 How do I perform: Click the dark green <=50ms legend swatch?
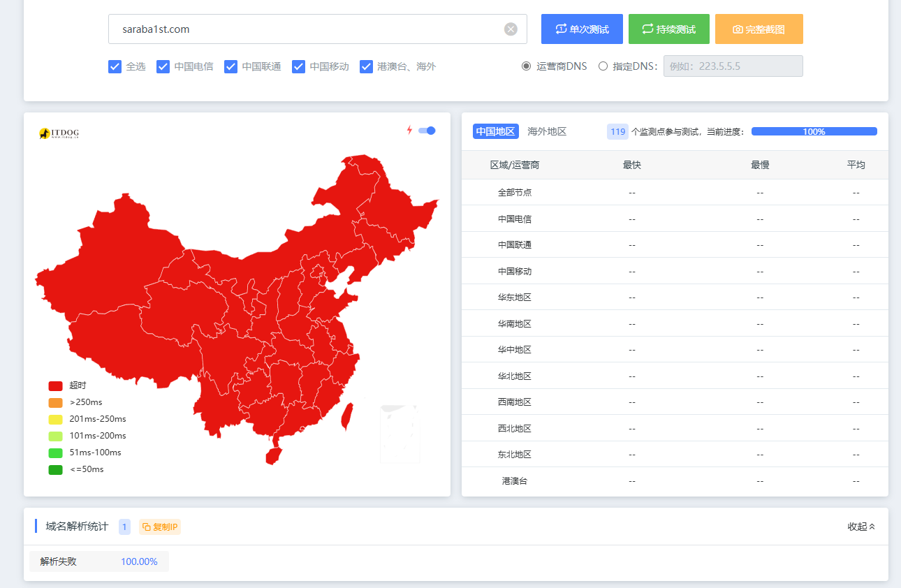point(55,469)
